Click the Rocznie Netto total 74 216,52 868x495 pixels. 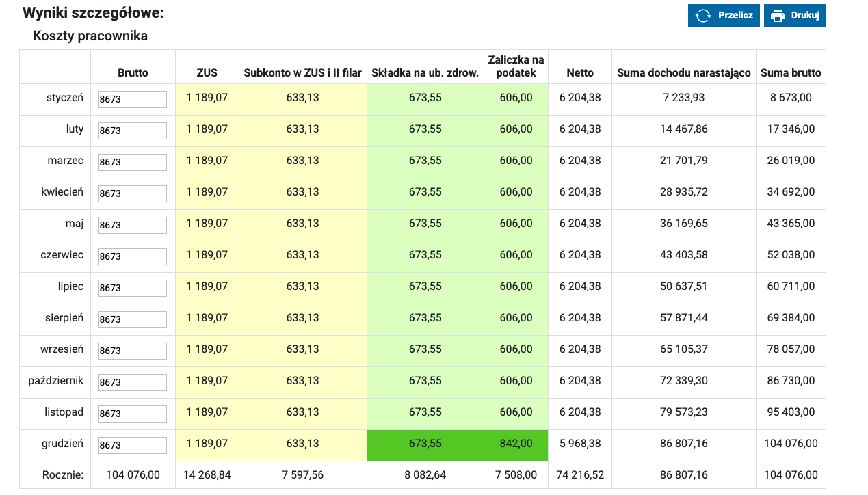579,474
